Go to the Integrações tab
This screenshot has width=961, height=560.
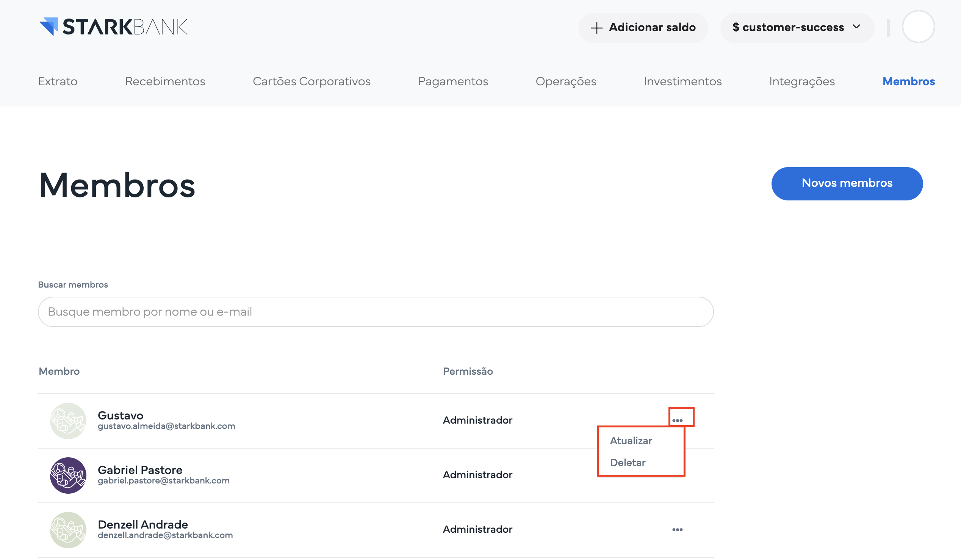tap(802, 81)
